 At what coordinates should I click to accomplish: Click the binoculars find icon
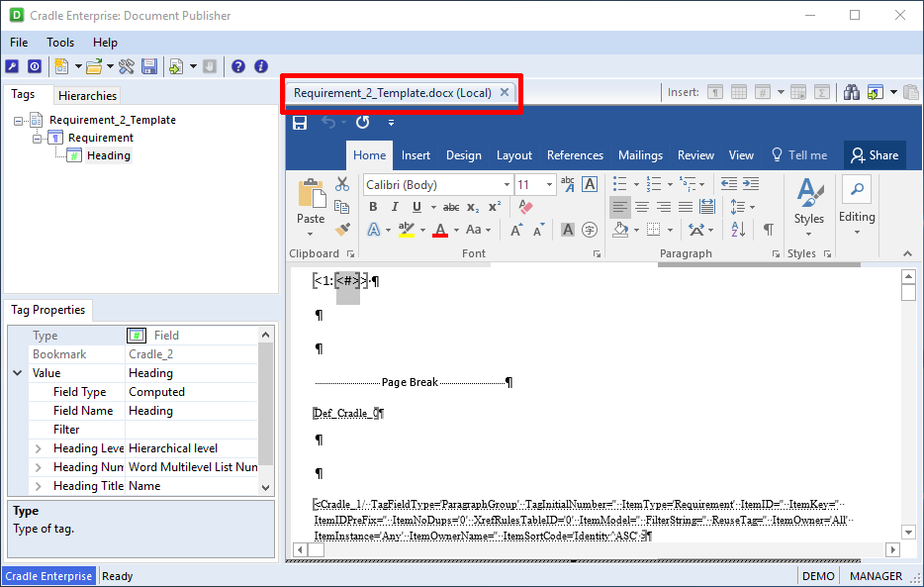click(x=852, y=92)
